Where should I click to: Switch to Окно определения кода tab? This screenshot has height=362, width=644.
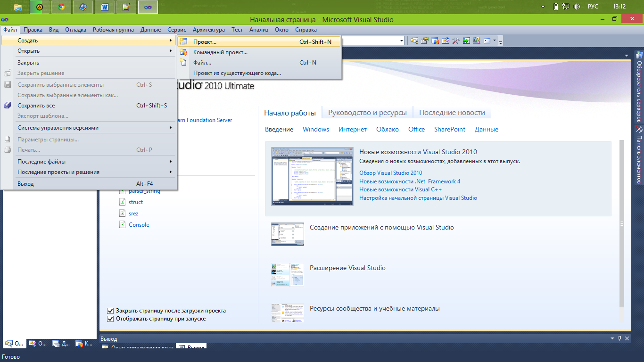(x=138, y=347)
